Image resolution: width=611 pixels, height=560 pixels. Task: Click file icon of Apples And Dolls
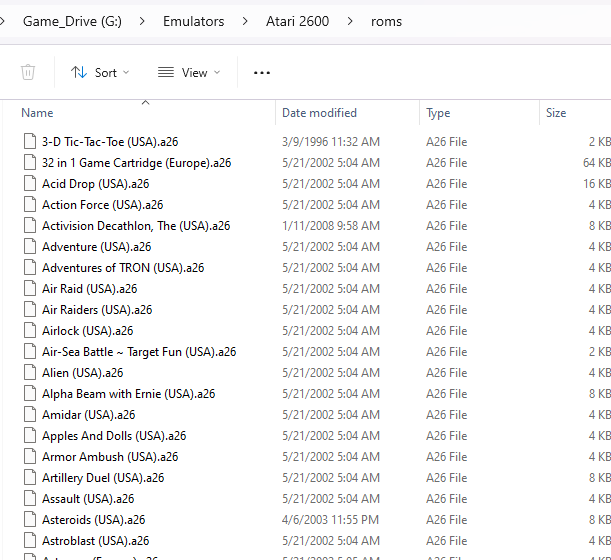point(30,436)
